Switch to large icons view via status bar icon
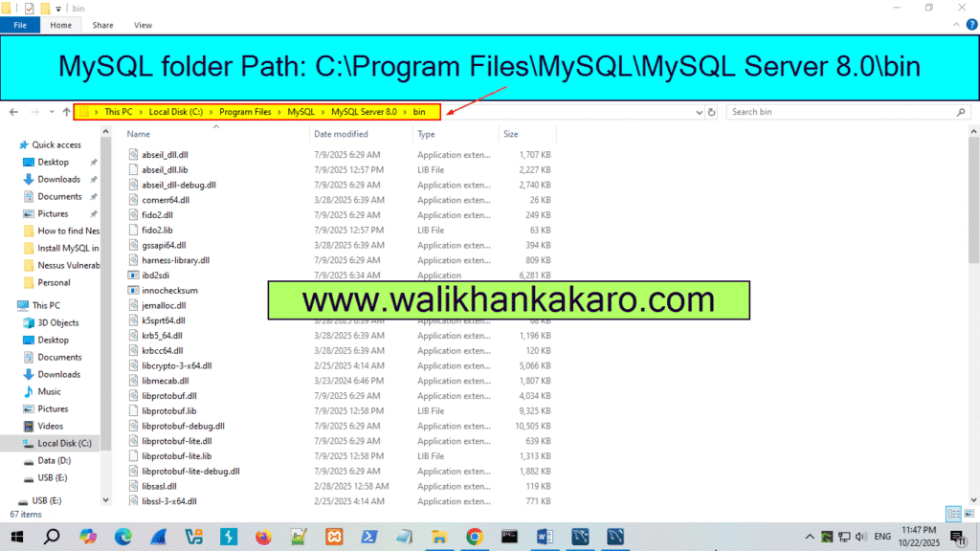 pyautogui.click(x=969, y=514)
